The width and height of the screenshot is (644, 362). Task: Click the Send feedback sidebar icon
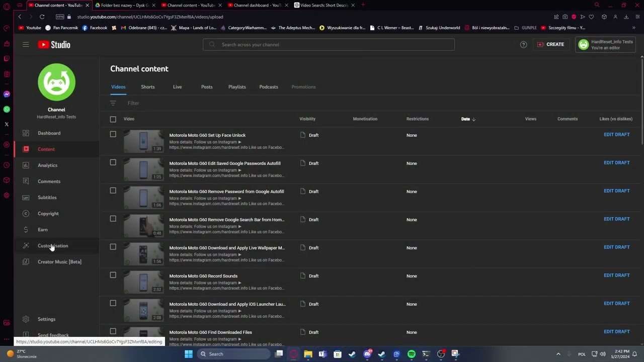[x=26, y=335]
